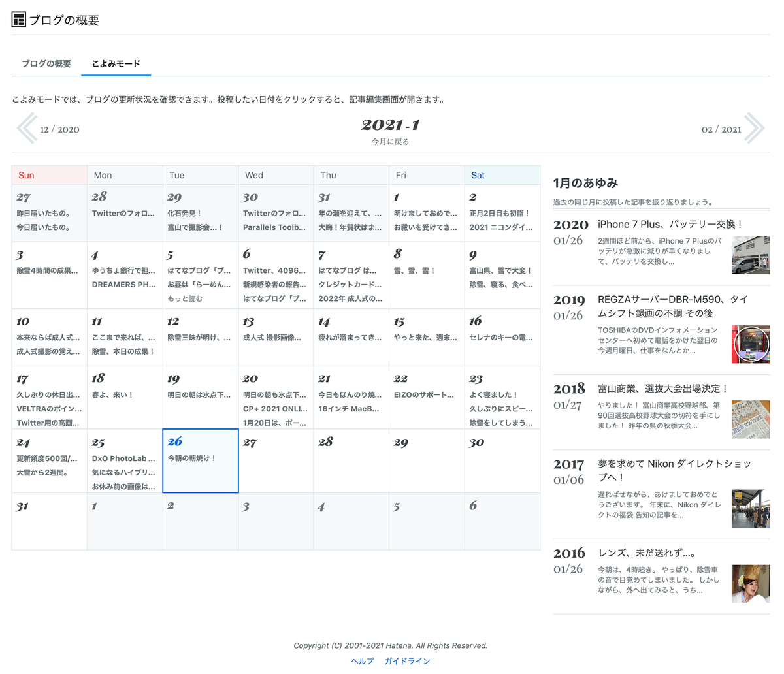Select the empty January 27 calendar cell
The width and height of the screenshot is (784, 674).
(276, 461)
